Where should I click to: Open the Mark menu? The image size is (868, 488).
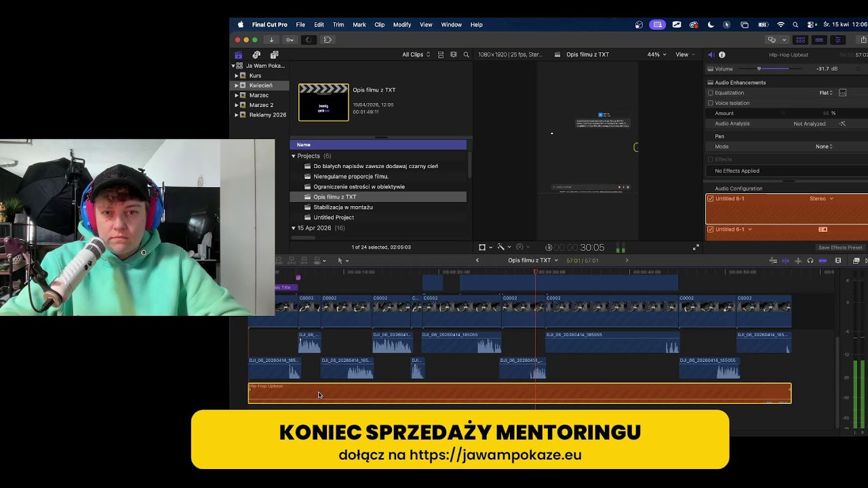pyautogui.click(x=359, y=25)
